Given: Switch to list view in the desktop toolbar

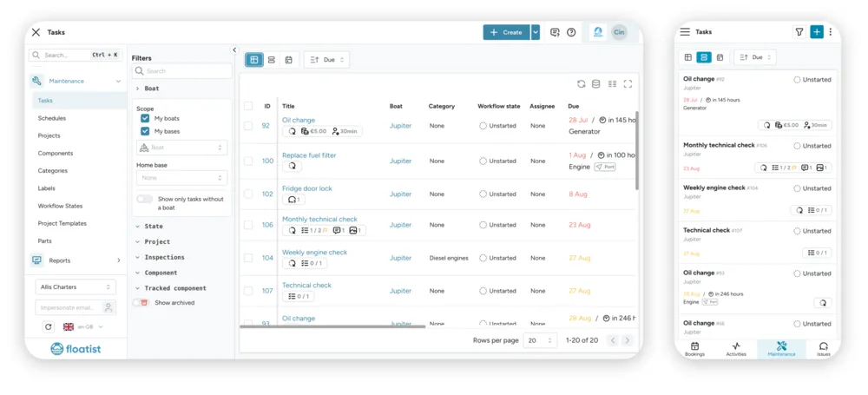Looking at the screenshot, I should point(271,60).
